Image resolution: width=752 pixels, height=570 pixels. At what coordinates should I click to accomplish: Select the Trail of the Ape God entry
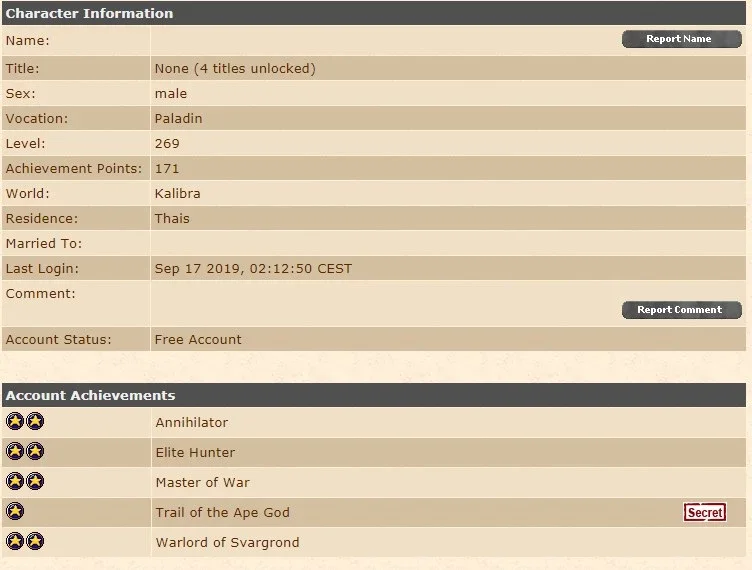coord(223,512)
